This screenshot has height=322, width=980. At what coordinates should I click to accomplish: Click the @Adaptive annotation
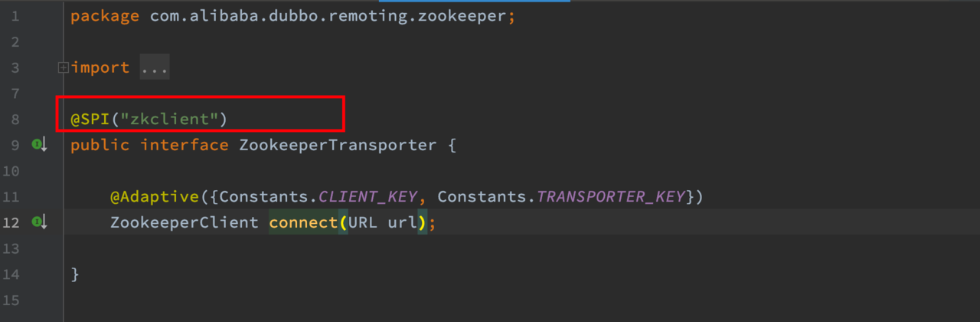point(155,197)
